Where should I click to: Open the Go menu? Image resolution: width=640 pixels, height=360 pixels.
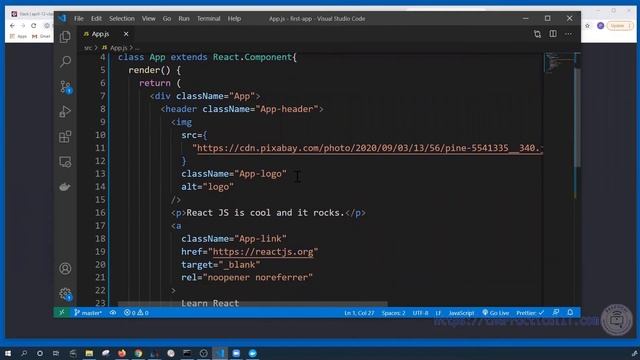tap(167, 19)
